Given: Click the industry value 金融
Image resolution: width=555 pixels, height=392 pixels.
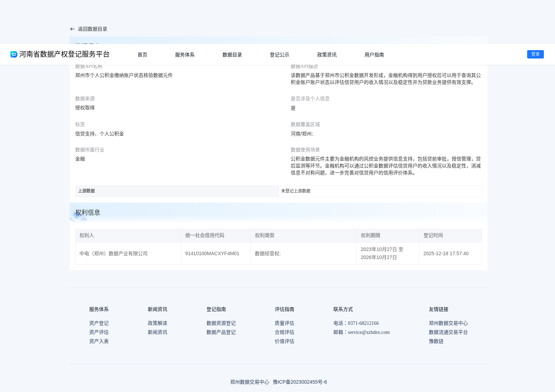Looking at the screenshot, I should point(80,159).
